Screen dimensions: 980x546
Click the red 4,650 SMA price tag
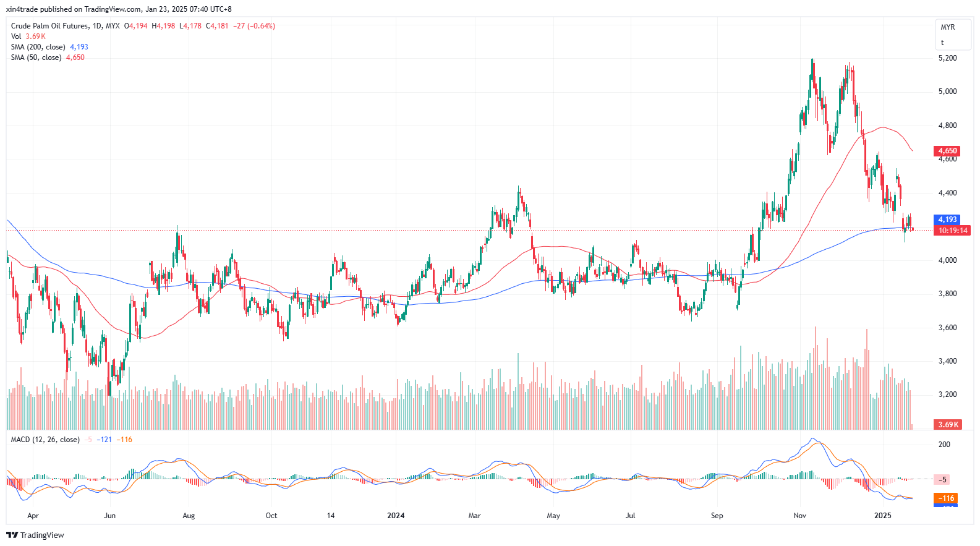point(947,151)
